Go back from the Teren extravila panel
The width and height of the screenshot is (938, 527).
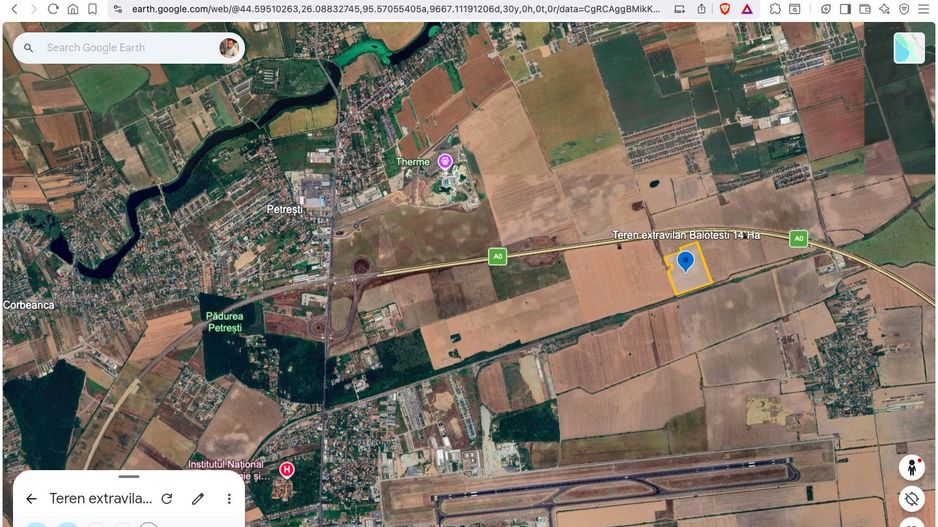click(31, 498)
